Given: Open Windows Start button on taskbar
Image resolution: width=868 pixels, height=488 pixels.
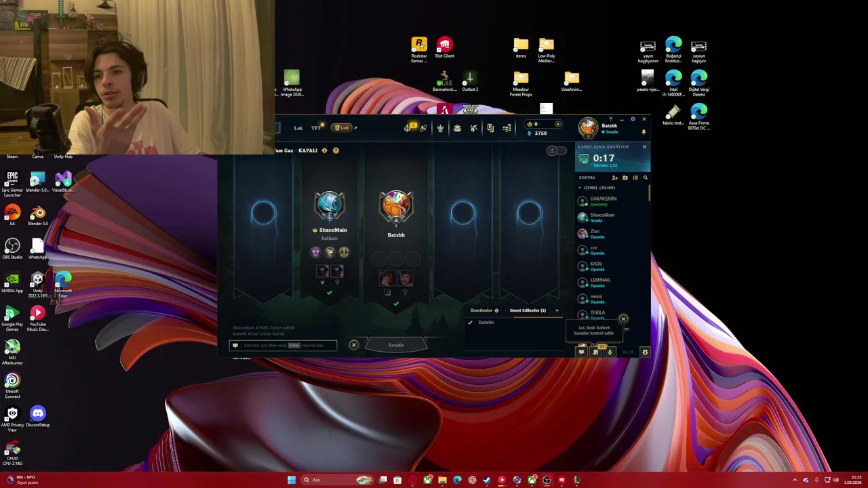Looking at the screenshot, I should point(292,480).
